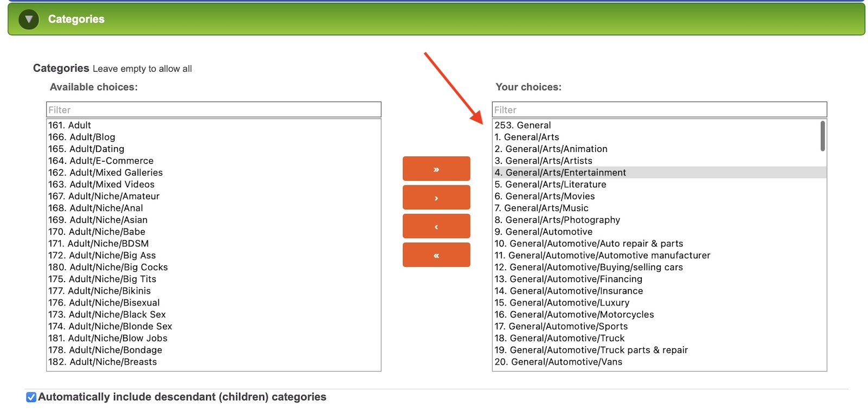Click the remove all left button
Screen dimensions: 868x414
coord(436,255)
